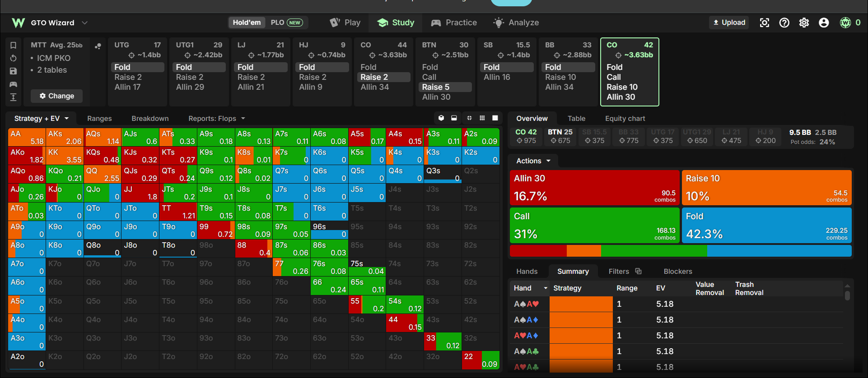
Task: Select the AKs cell in the hand matrix
Action: tap(65, 138)
